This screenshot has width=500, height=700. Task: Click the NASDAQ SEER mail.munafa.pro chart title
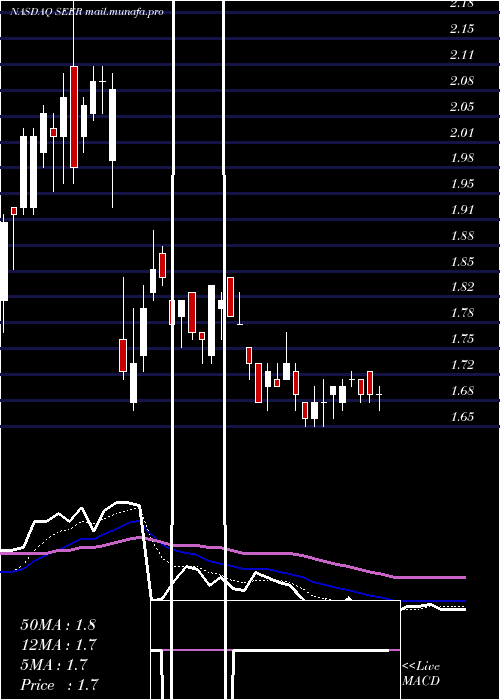pos(87,12)
